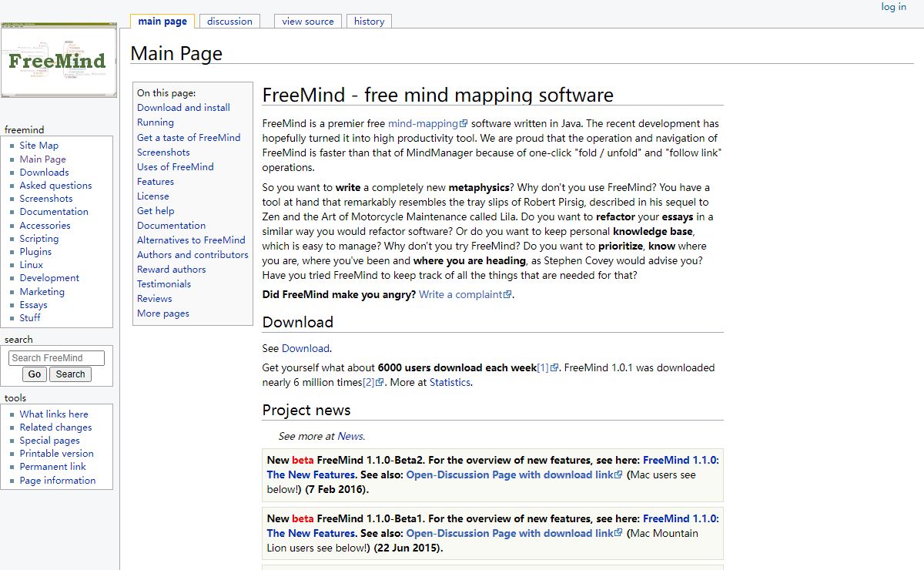Open Scripting sidebar link

(39, 239)
